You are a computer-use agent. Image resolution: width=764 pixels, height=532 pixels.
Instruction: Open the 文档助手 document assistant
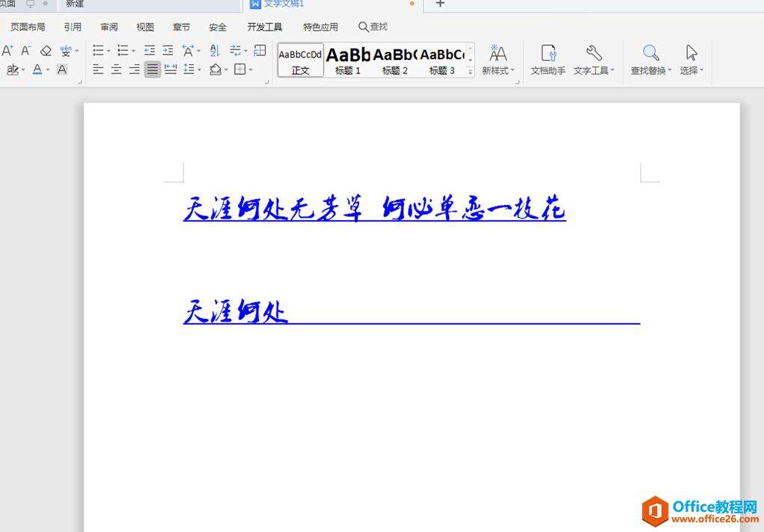pos(548,60)
